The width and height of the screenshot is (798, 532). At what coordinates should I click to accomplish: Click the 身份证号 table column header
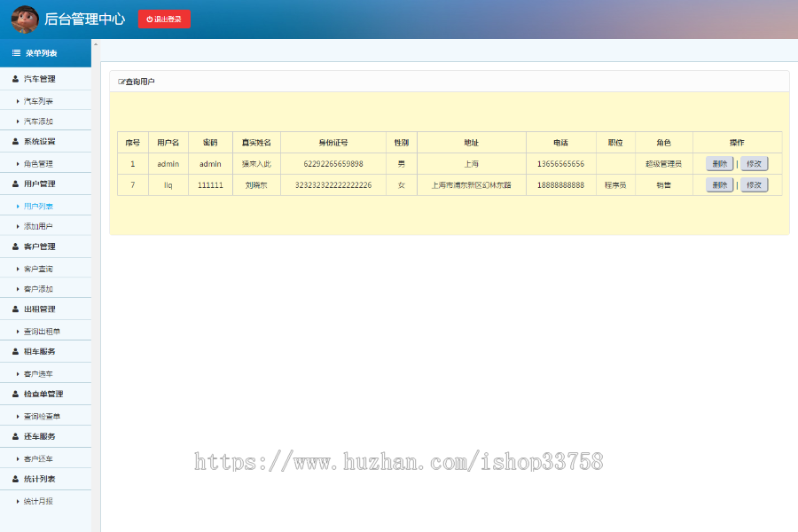[333, 142]
